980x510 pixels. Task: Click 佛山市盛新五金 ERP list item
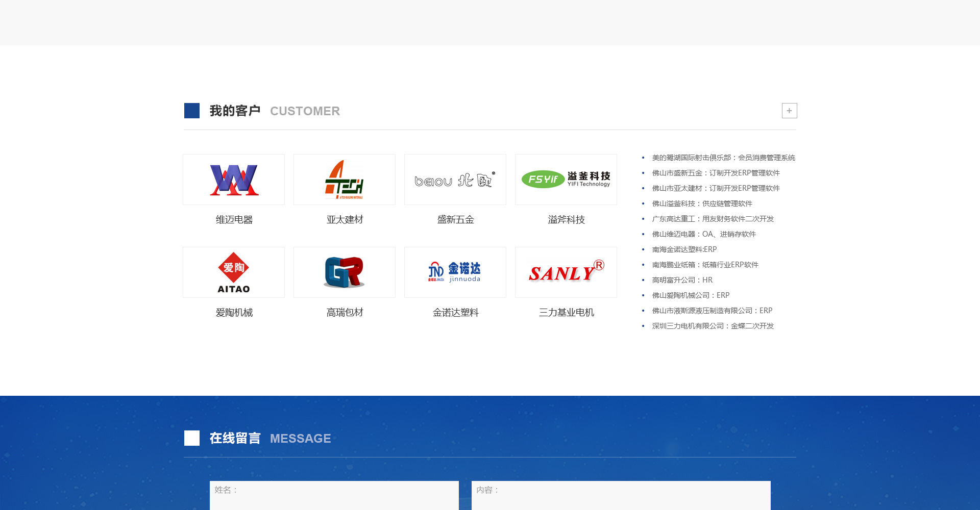click(x=716, y=173)
